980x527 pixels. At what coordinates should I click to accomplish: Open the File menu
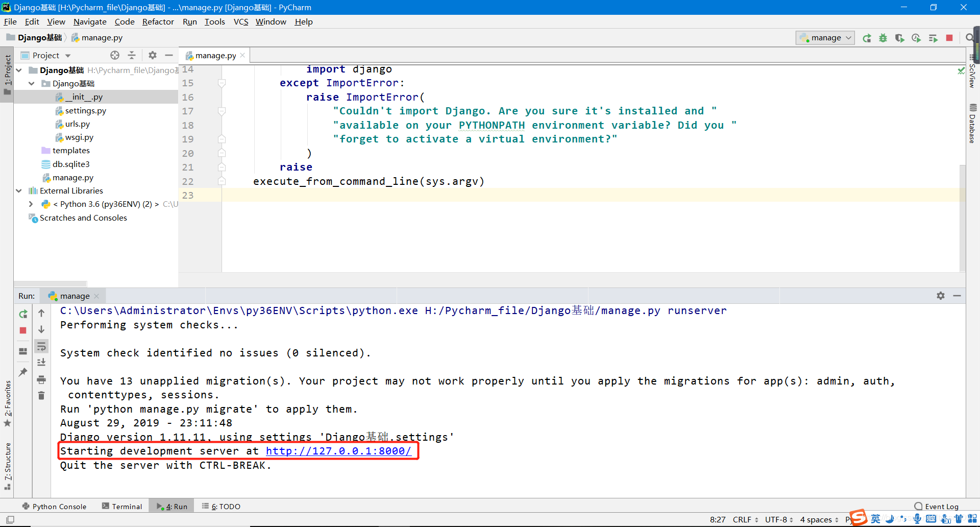10,21
